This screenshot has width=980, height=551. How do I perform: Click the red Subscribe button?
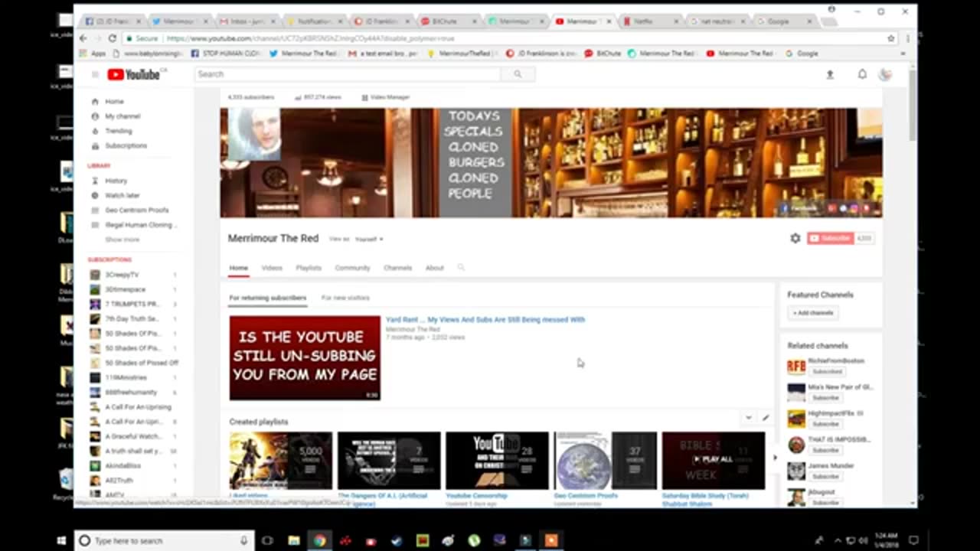[831, 238]
